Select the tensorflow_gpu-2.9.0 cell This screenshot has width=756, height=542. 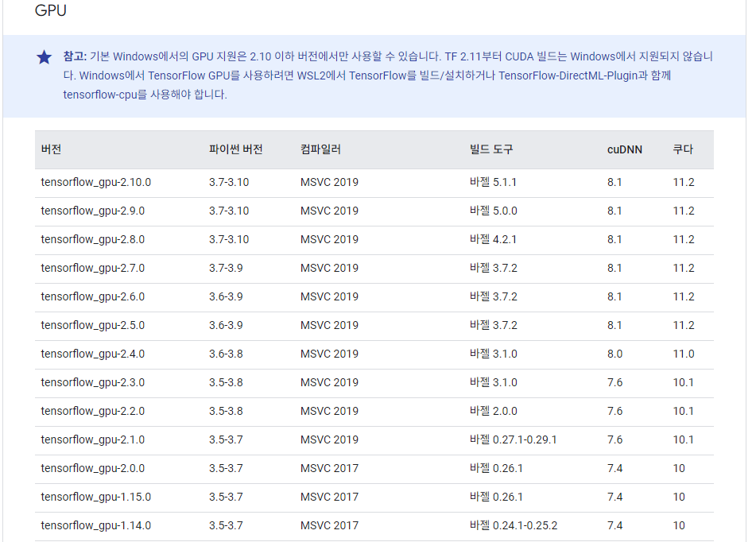(92, 211)
